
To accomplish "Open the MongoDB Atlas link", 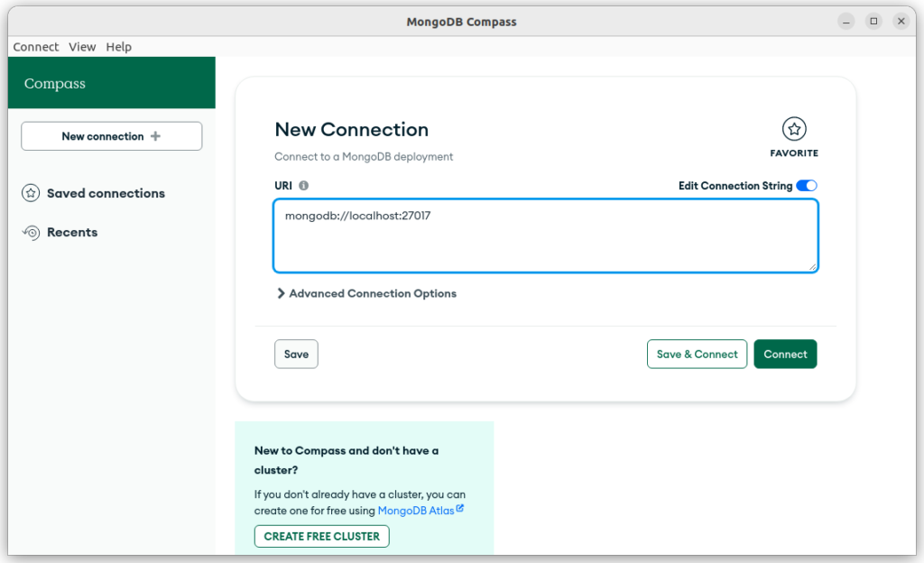I will [x=416, y=511].
